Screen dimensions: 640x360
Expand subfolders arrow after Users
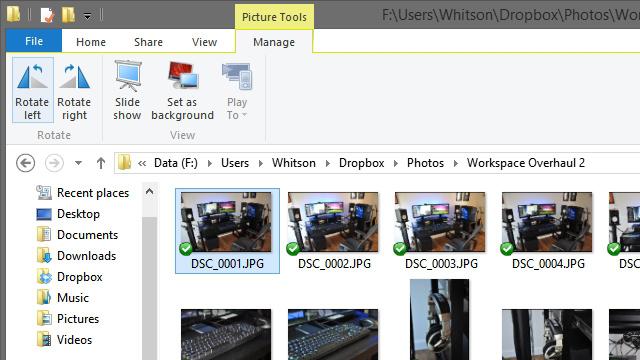point(260,163)
